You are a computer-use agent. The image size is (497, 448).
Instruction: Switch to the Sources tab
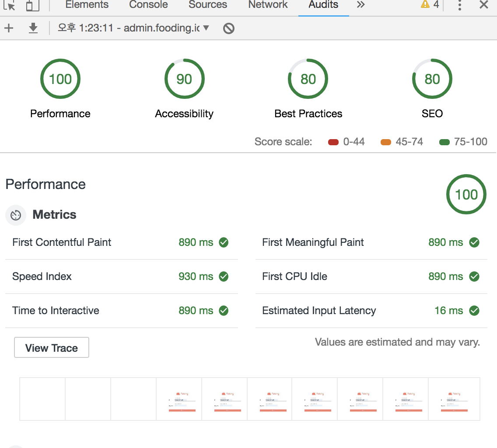click(208, 5)
